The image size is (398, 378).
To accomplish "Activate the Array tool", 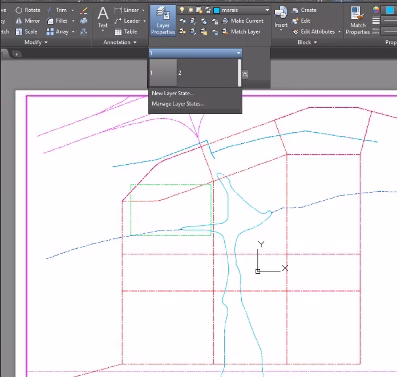I will pos(57,32).
